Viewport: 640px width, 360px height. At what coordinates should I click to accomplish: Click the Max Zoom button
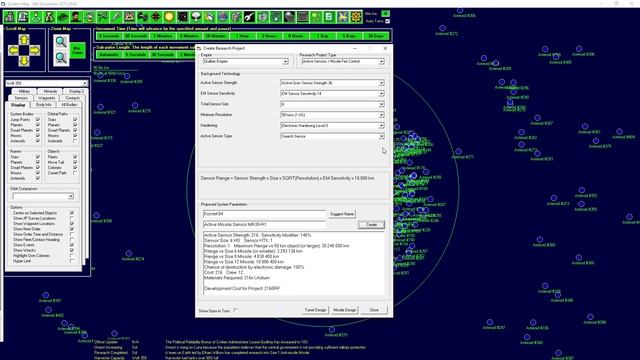click(x=77, y=51)
